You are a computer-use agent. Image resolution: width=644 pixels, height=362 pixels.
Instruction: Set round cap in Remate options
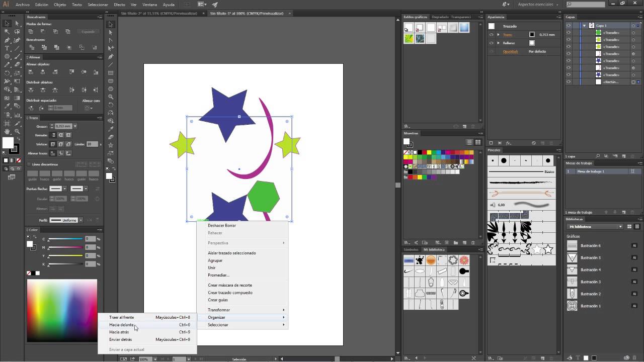click(61, 135)
